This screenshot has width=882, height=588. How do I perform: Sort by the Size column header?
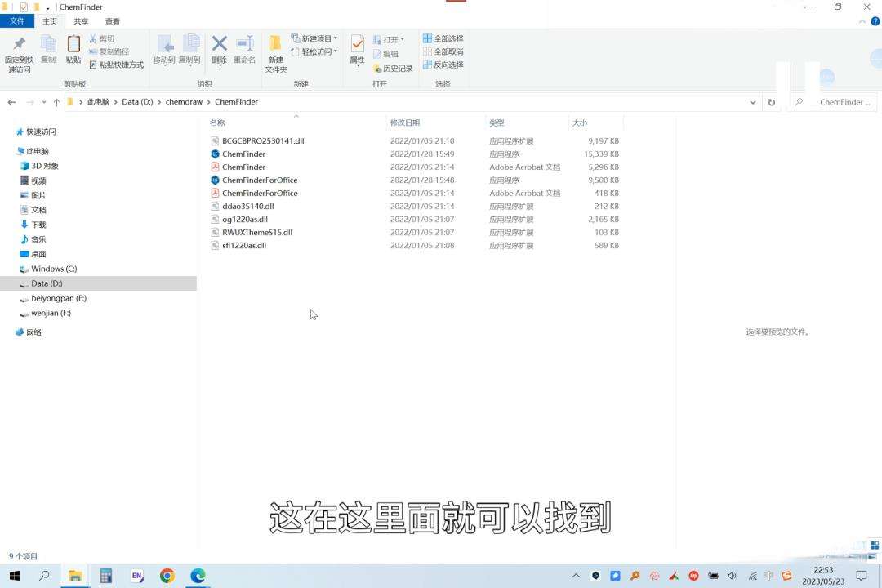pyautogui.click(x=580, y=122)
